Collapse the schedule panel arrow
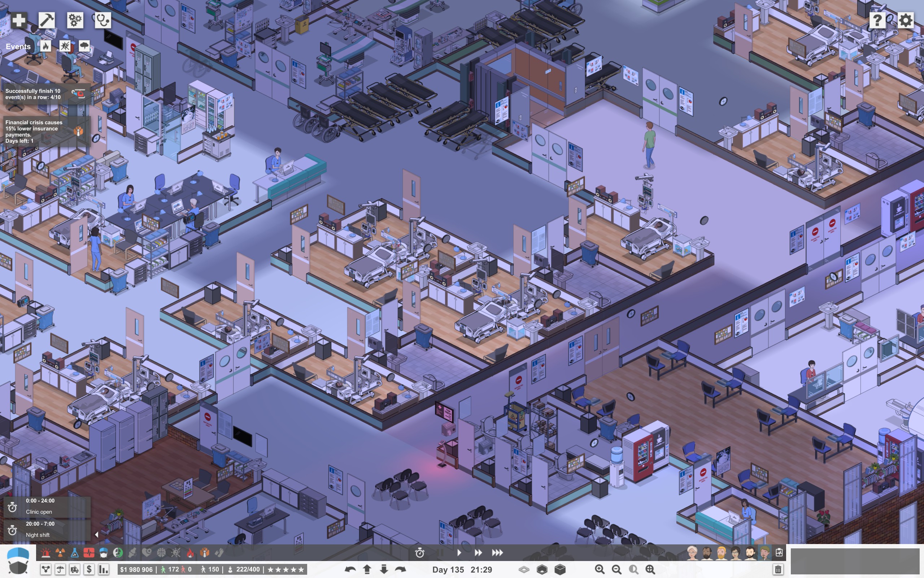924x578 pixels. [96, 535]
